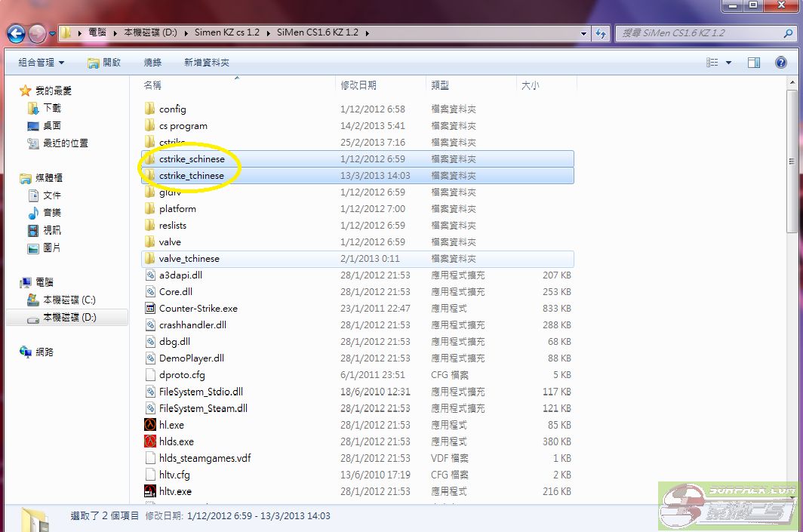Select the hlds.exe server icon

tap(150, 441)
